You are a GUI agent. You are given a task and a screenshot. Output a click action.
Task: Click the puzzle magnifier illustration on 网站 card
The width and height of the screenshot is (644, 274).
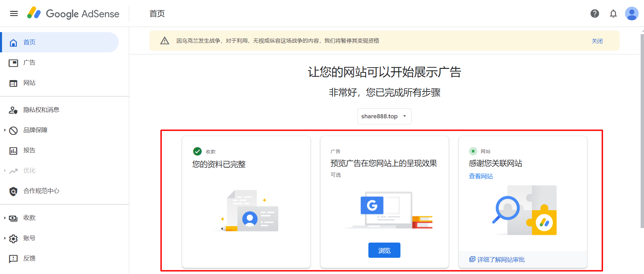[524, 210]
